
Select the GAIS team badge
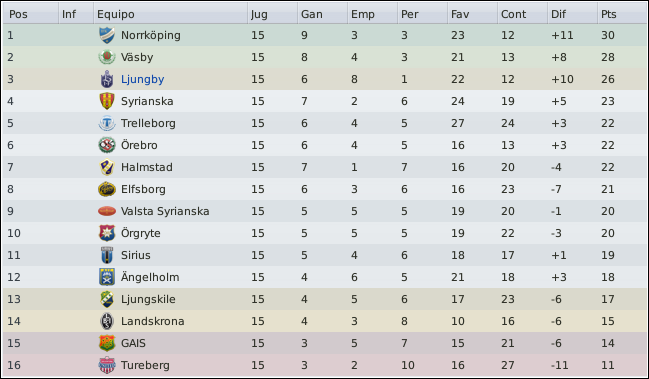click(107, 343)
